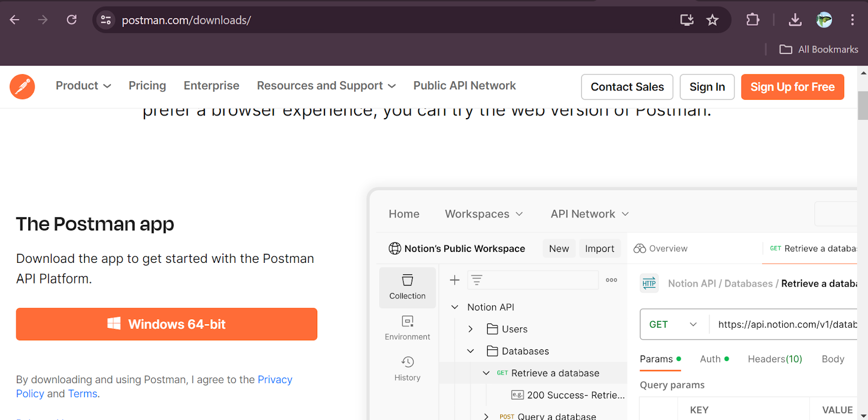Viewport: 868px width, 420px height.
Task: Expand the Users folder chevron
Action: [x=470, y=329]
